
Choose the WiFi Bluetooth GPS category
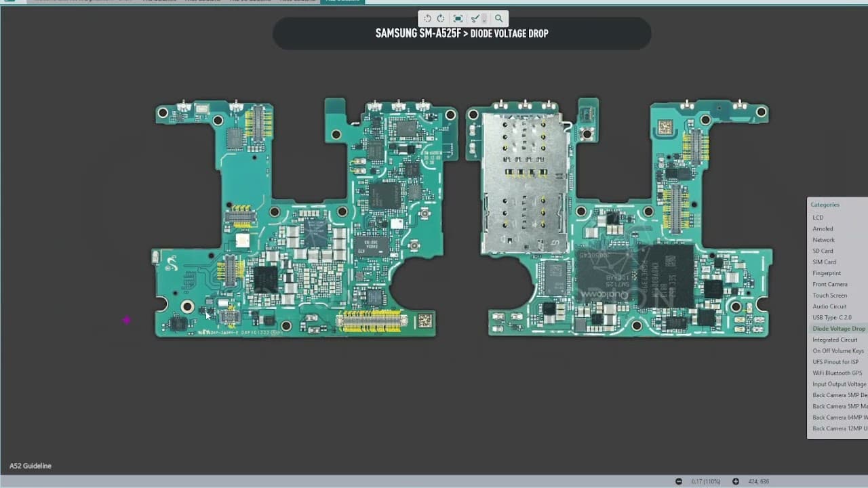[x=837, y=373]
